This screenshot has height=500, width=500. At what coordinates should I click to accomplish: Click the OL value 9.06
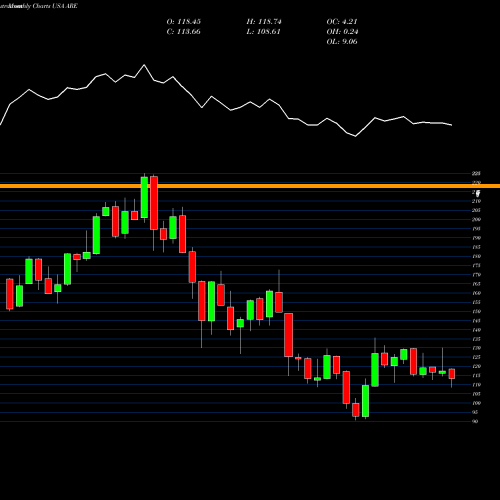pos(349,42)
